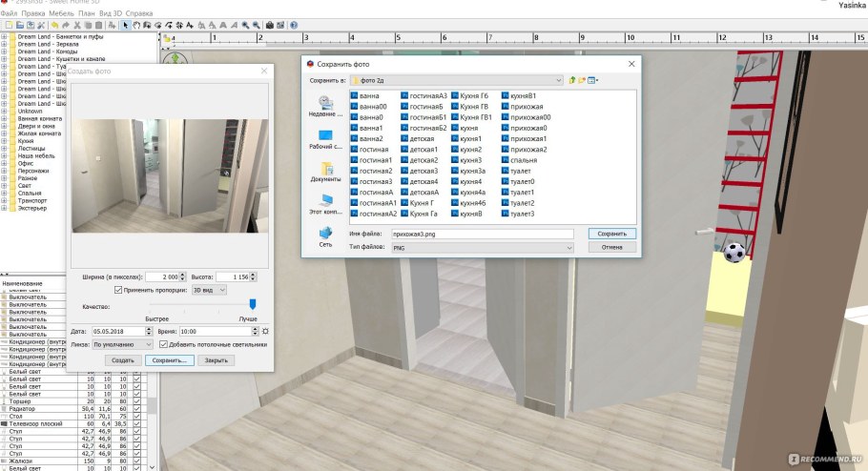Toggle the apply proportions checkbox
The height and width of the screenshot is (471, 868).
point(118,289)
